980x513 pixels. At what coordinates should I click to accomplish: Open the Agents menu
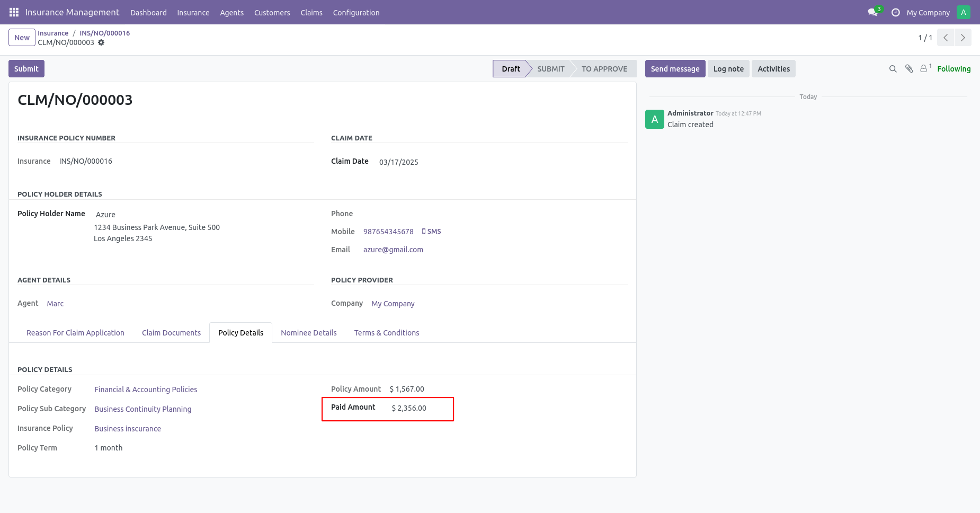pyautogui.click(x=231, y=12)
